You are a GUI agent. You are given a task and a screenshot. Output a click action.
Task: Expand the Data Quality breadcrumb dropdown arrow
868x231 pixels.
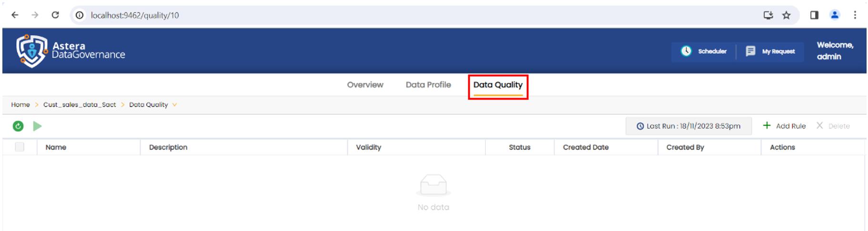(175, 105)
